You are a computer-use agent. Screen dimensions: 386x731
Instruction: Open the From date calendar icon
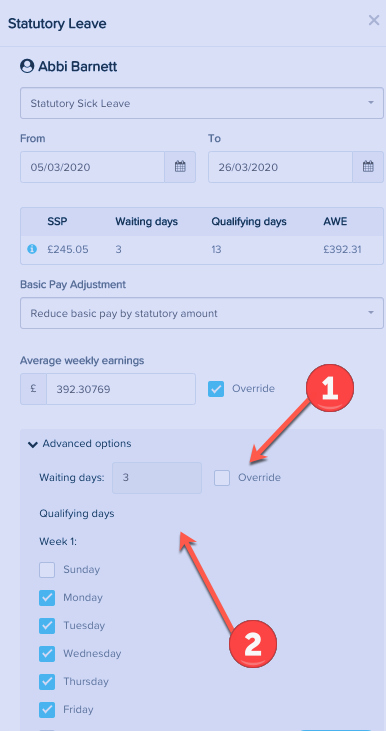[180, 166]
